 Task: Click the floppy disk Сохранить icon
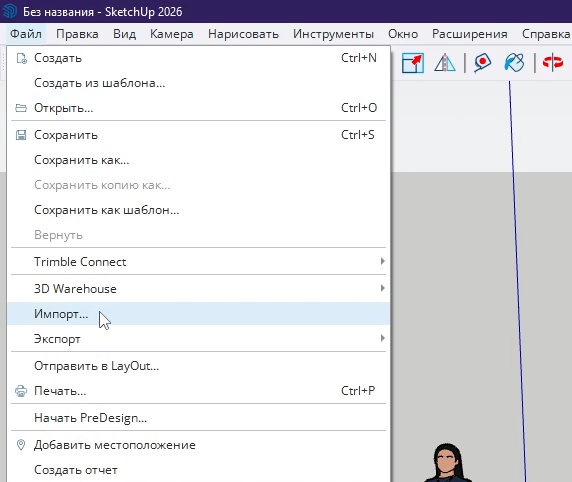21,135
